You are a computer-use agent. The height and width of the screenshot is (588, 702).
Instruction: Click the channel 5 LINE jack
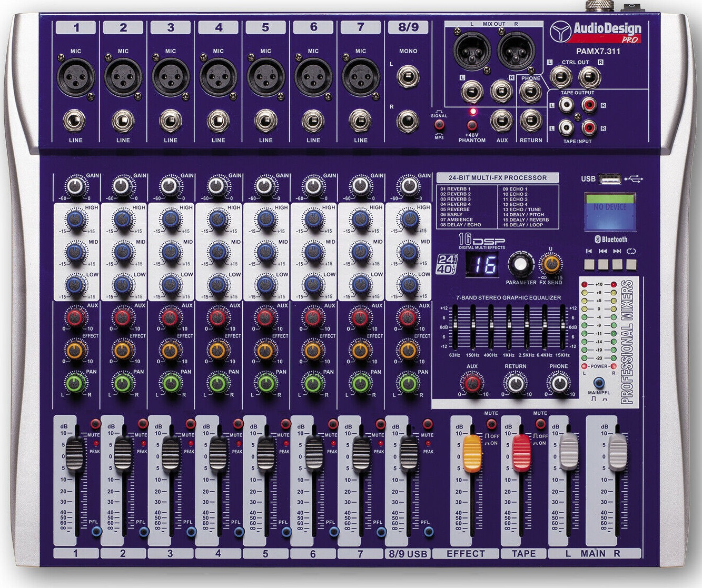pyautogui.click(x=265, y=122)
